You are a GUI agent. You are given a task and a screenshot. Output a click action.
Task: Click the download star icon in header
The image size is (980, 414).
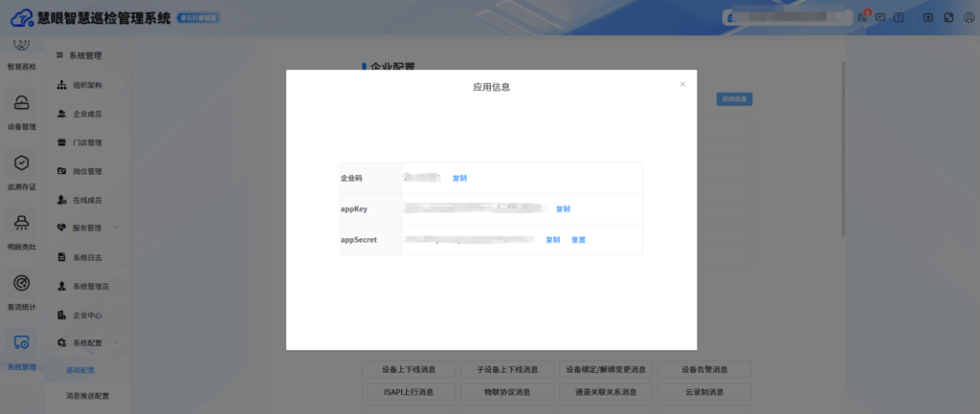[928, 17]
